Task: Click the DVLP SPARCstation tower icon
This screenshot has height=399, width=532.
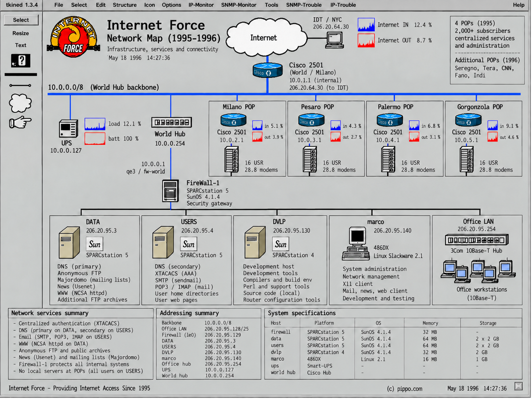Action: (255, 242)
